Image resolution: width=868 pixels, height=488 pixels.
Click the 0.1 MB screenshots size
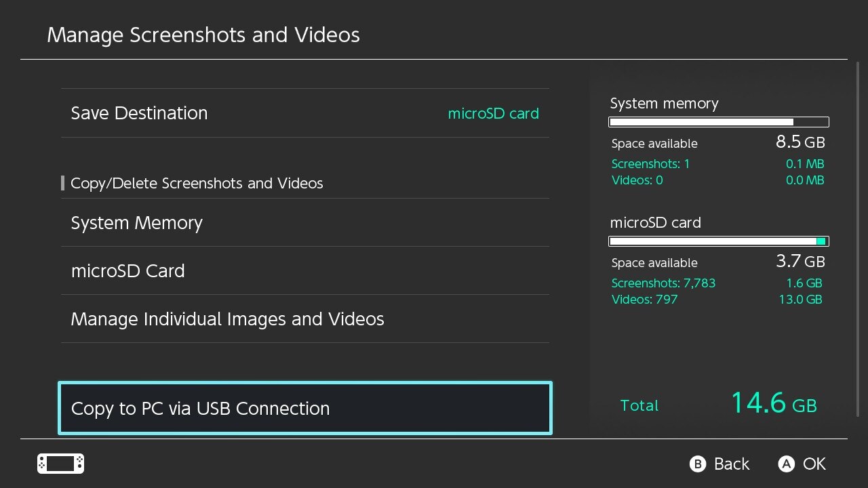(x=805, y=164)
